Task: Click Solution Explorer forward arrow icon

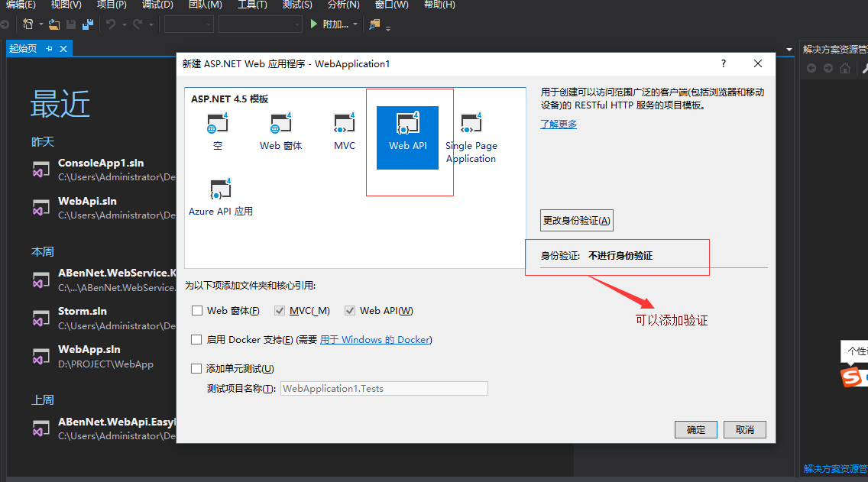Action: (x=828, y=68)
